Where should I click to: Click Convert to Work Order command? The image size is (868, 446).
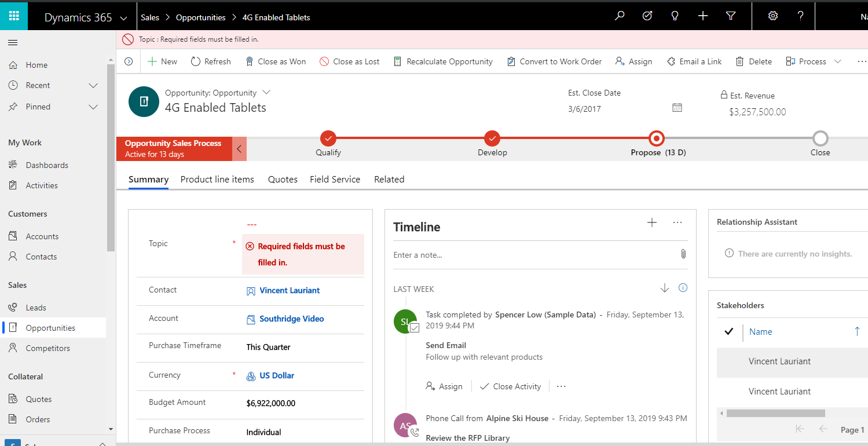pyautogui.click(x=554, y=61)
